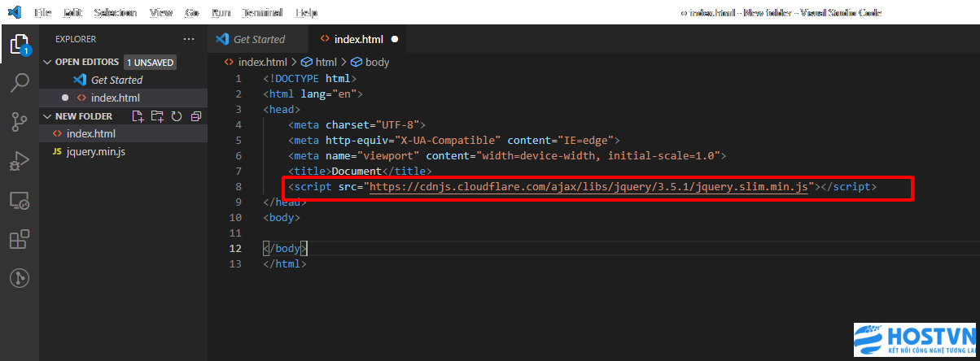
Task: Open the Source Control view
Action: point(19,122)
